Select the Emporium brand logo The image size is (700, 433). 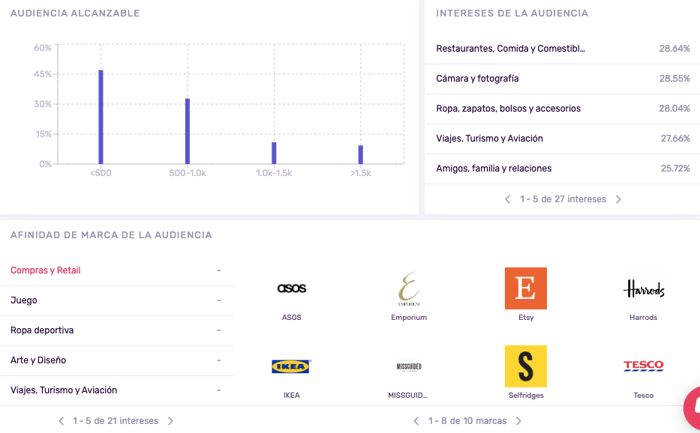[408, 289]
